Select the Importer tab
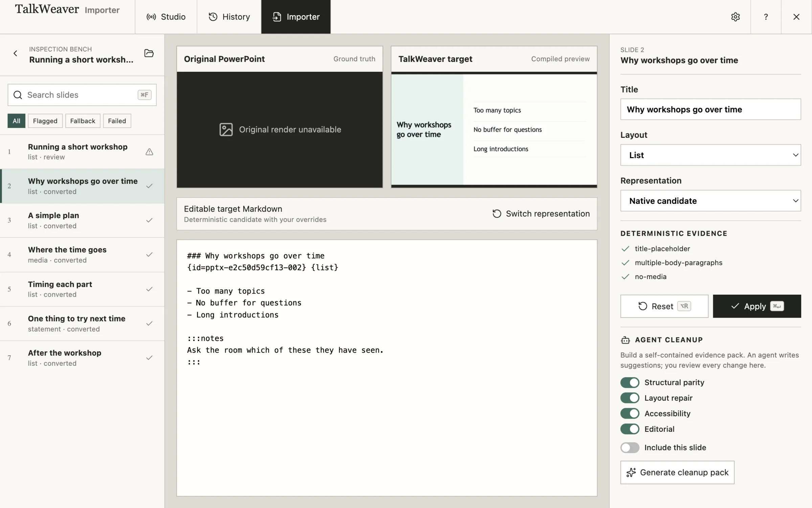The height and width of the screenshot is (508, 812). click(x=296, y=17)
